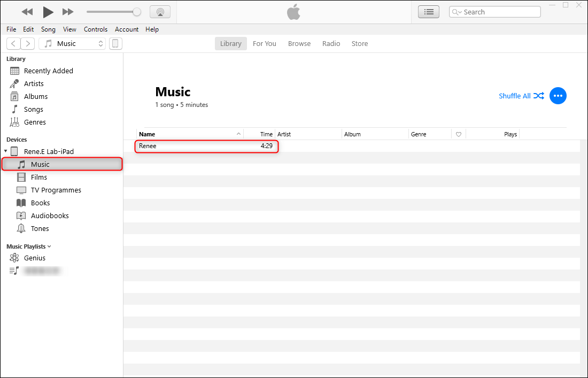Collapse the Rene.E Lab-iPad device triangle
The width and height of the screenshot is (588, 378).
tap(6, 151)
